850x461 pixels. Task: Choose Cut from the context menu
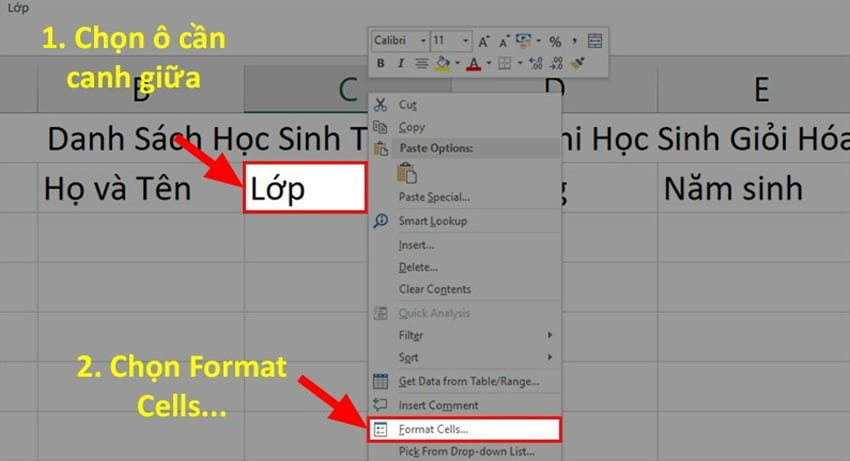point(465,105)
